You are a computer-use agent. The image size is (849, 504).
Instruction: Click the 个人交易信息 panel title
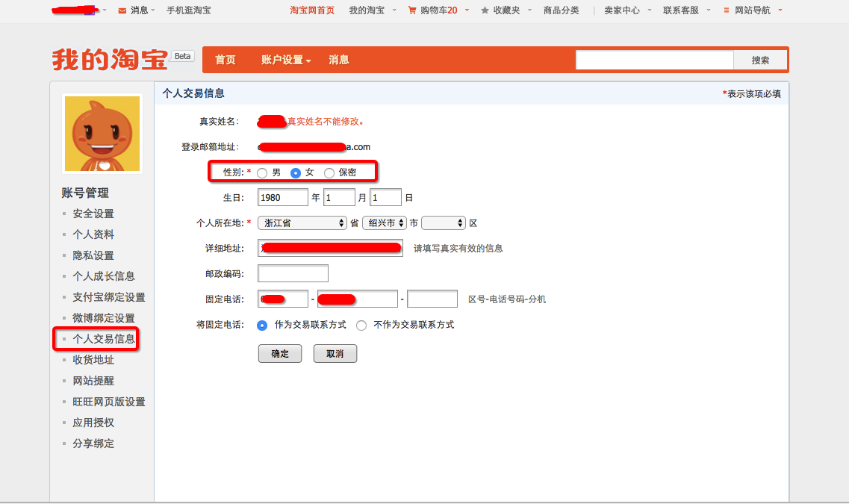pos(193,93)
